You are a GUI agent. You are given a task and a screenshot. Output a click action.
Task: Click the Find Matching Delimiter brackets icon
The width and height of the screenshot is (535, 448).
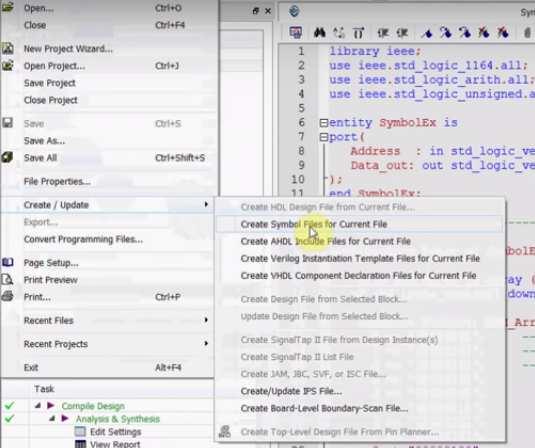click(359, 33)
